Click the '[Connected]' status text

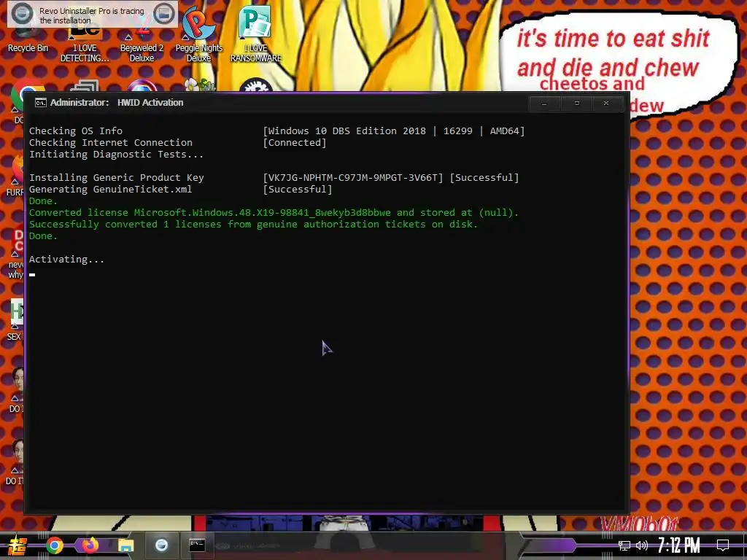point(295,142)
